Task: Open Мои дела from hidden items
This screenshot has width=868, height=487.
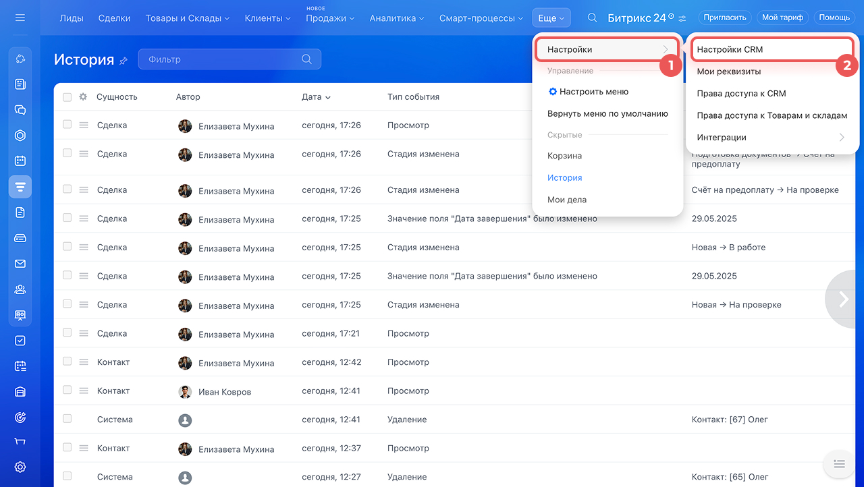Action: pyautogui.click(x=567, y=200)
